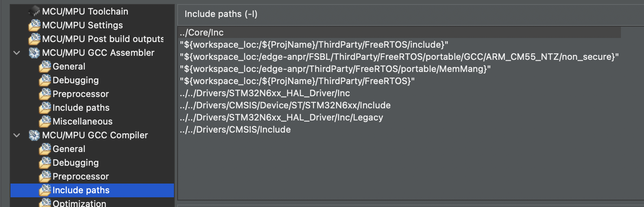Click the GCC Compiler tool icon
644x207 pixels.
pos(34,135)
